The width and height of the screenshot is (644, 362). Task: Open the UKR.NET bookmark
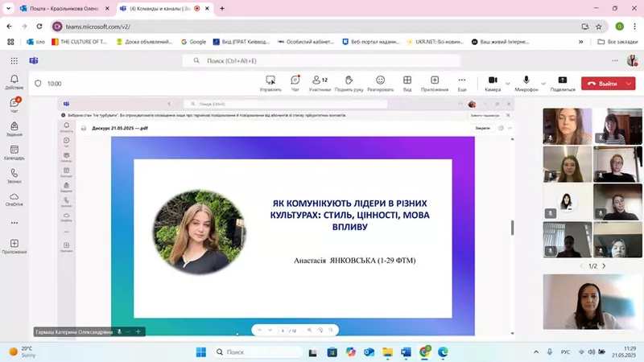pos(435,42)
